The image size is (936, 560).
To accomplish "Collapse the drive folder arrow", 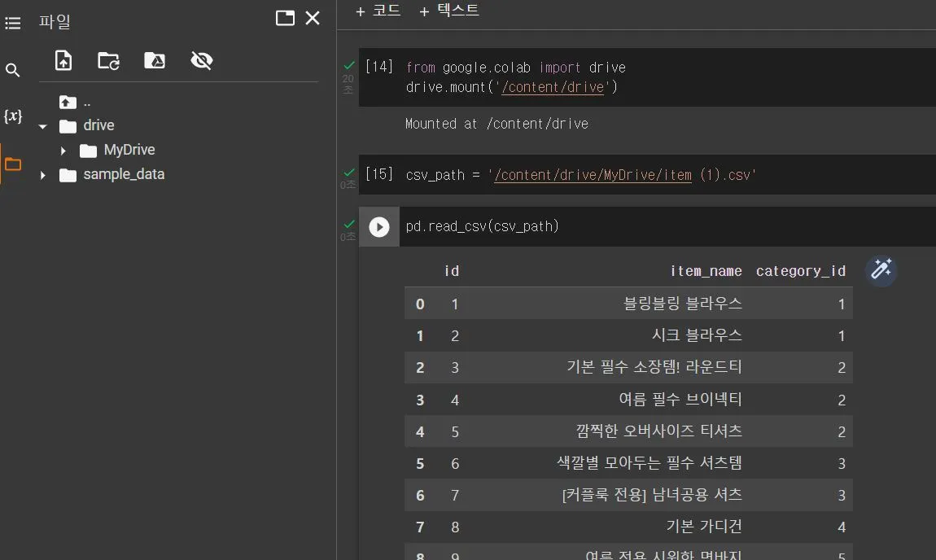I will 42,126.
